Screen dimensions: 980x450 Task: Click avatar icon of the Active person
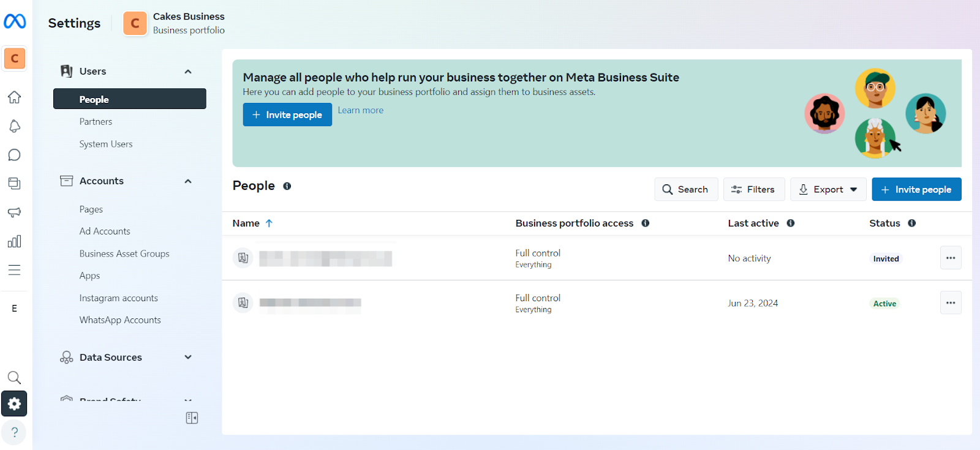243,302
